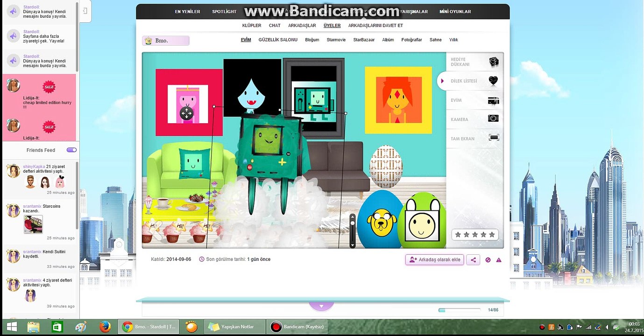The height and width of the screenshot is (336, 644).
Task: Open ARKADAŞLAR submenu item
Action: tap(302, 26)
